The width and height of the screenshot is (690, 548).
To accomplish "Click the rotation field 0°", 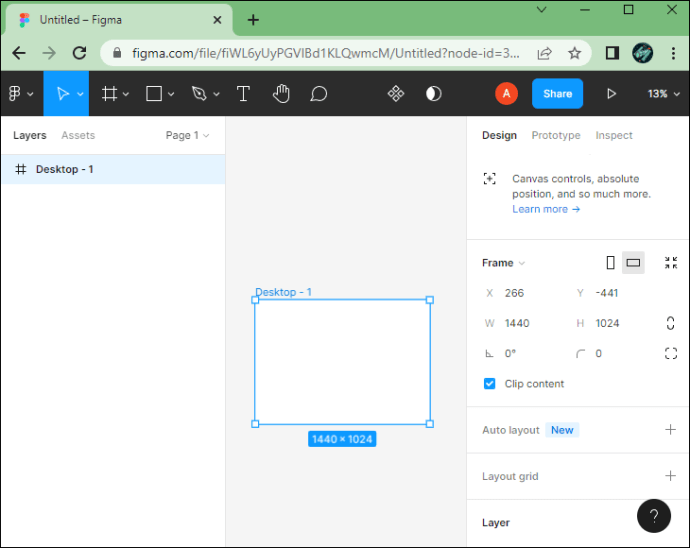I will pyautogui.click(x=510, y=353).
